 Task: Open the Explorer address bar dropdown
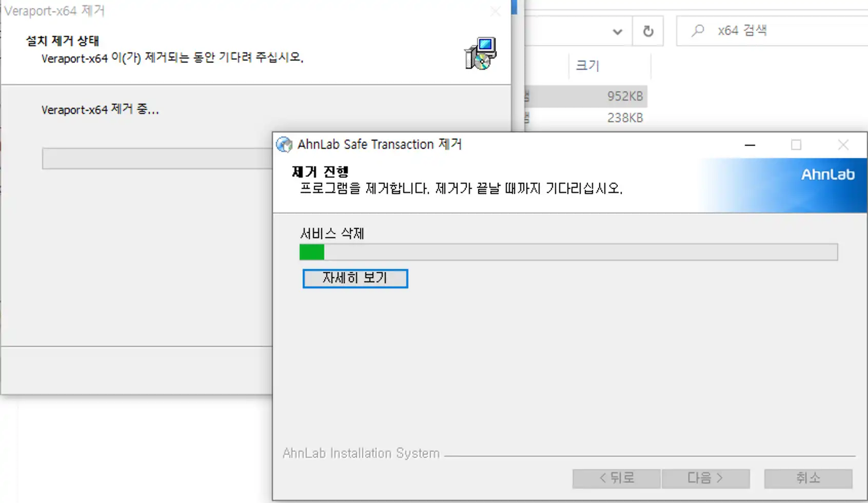(x=617, y=31)
